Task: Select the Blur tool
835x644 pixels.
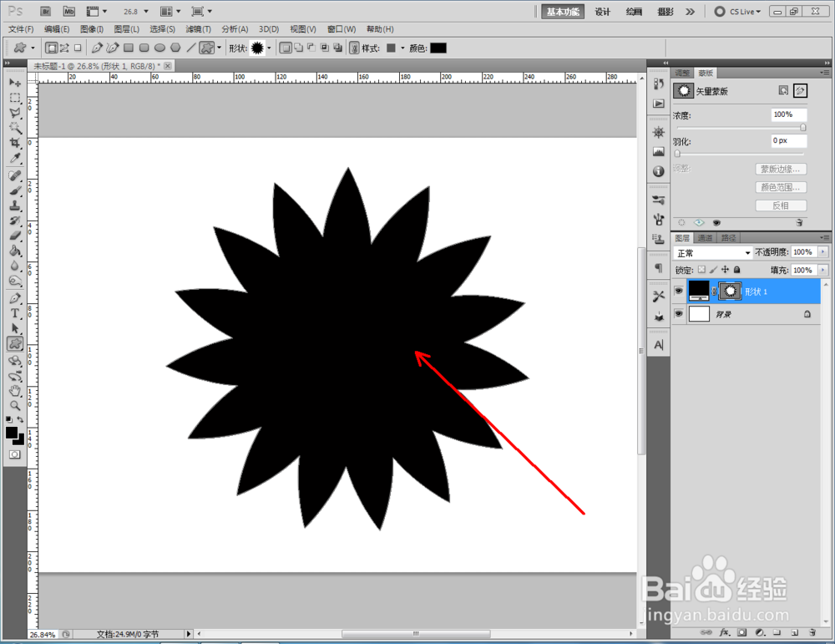Action: [x=15, y=266]
